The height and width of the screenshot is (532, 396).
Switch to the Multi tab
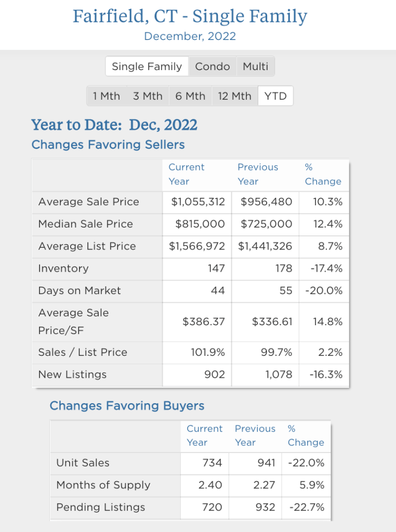click(x=256, y=66)
